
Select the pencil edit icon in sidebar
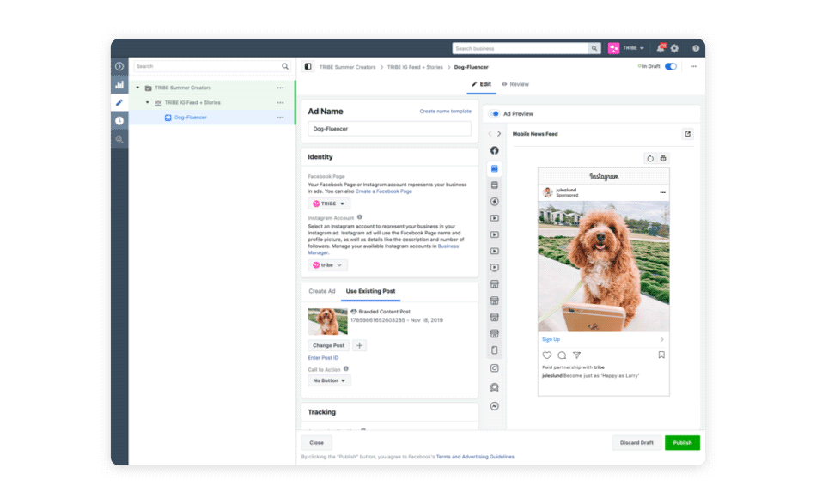(x=118, y=100)
